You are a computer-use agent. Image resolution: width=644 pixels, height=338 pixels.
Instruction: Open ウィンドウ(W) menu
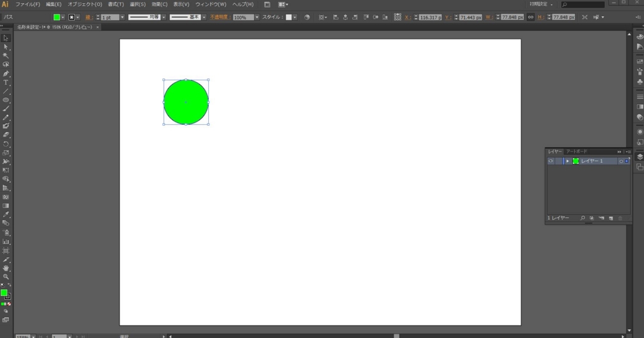(x=210, y=4)
